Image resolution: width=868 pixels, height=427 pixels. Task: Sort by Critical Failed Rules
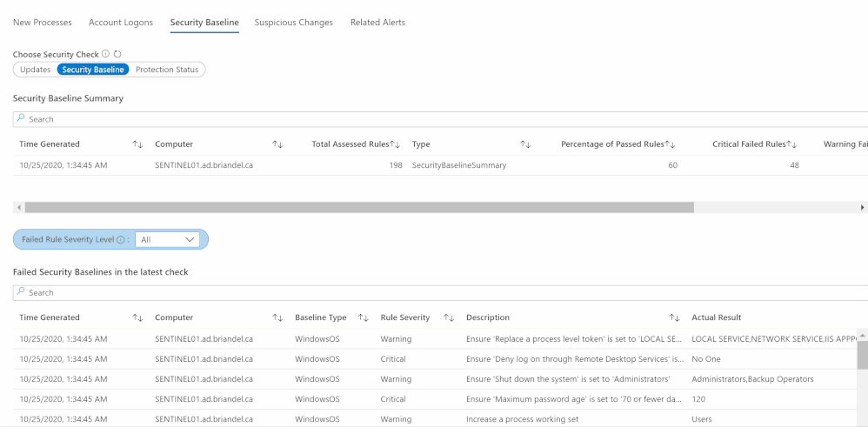click(x=791, y=144)
